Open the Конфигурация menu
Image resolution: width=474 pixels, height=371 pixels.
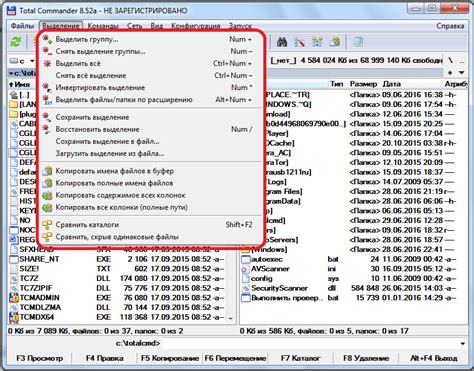196,26
